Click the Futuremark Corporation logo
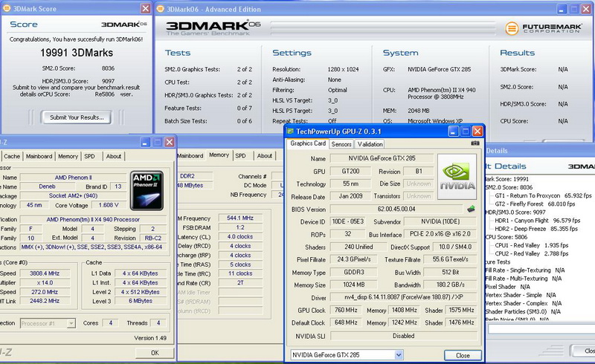595x364 pixels. [544, 28]
